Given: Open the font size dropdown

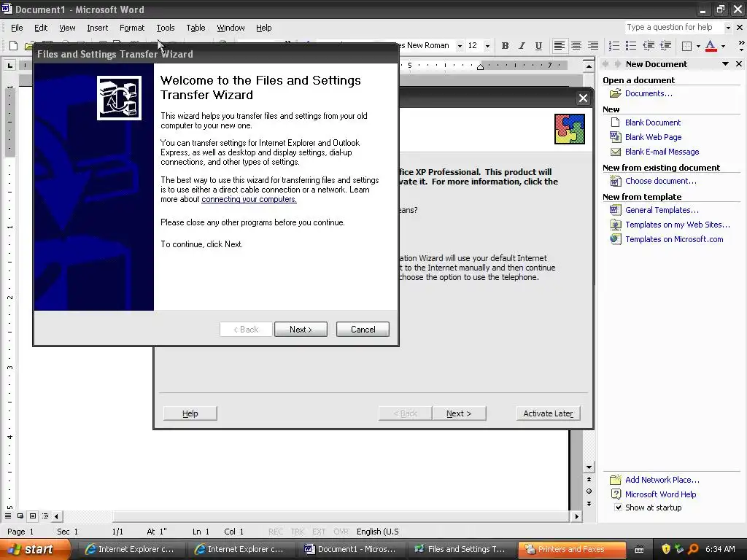Looking at the screenshot, I should (487, 46).
